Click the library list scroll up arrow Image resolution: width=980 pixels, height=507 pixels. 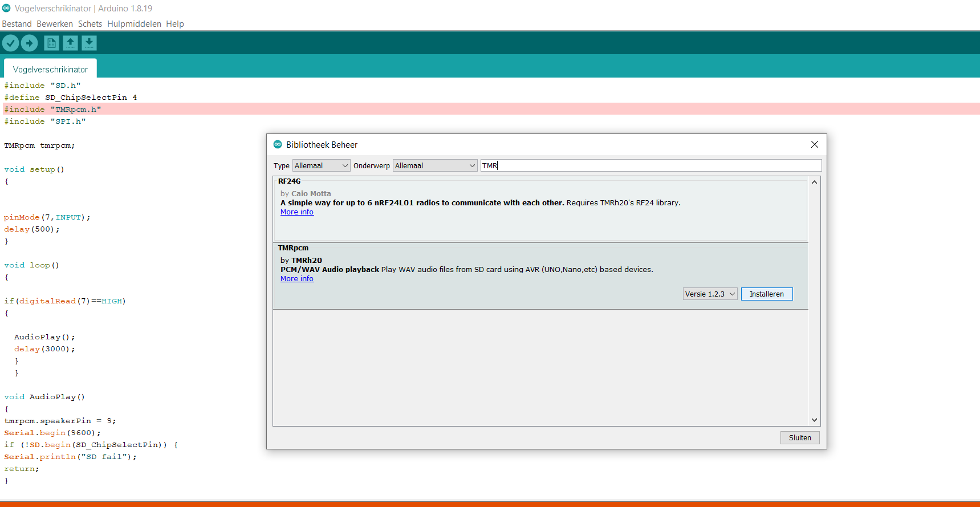[814, 182]
